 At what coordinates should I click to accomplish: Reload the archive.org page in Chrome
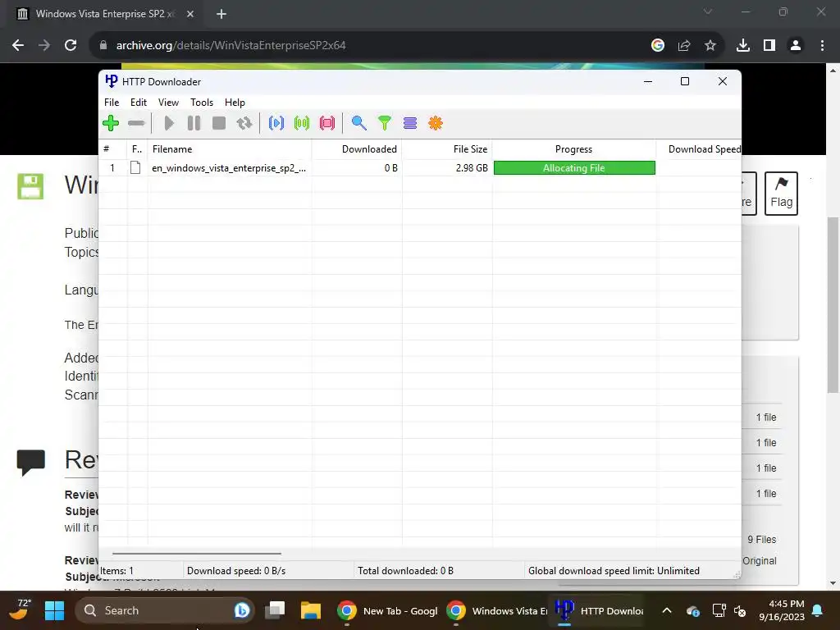point(71,46)
